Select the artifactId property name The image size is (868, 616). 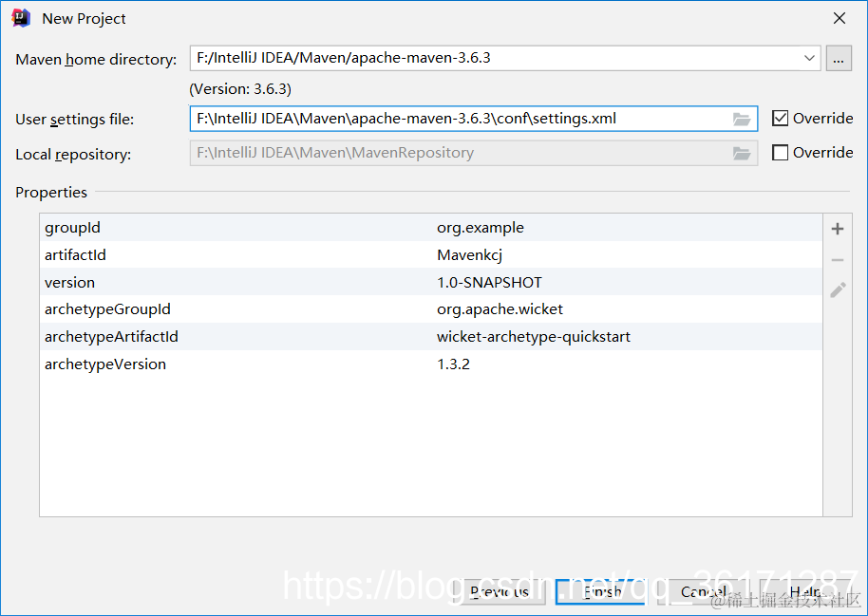point(75,255)
